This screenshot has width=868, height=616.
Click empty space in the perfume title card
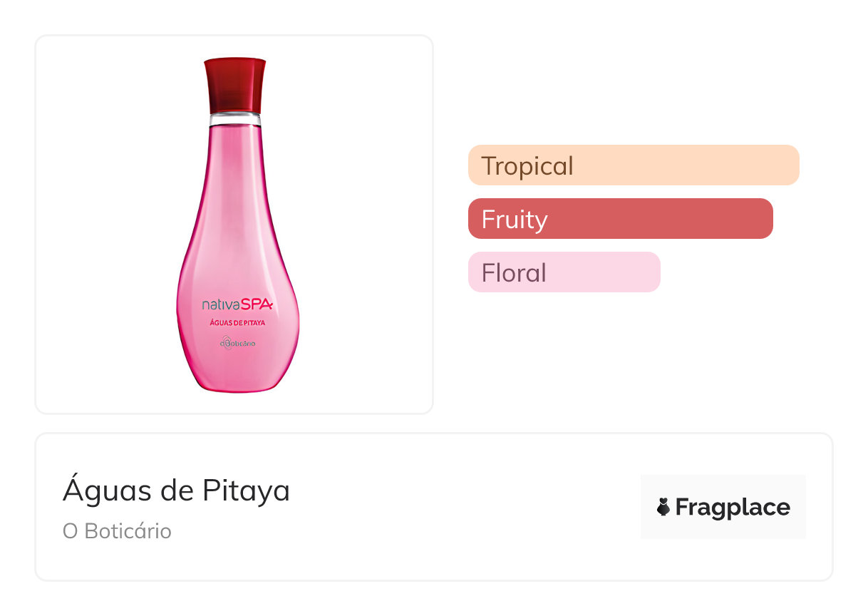[463, 508]
